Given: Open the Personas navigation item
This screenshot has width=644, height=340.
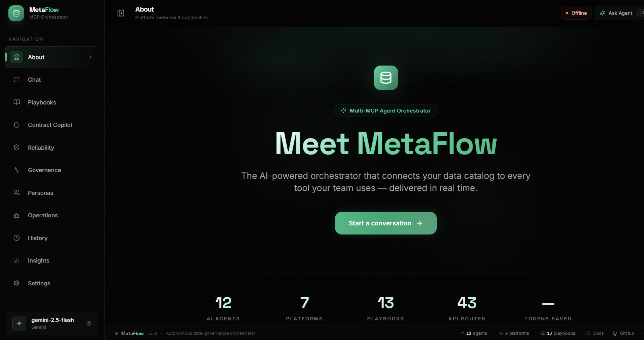Looking at the screenshot, I should [52, 193].
